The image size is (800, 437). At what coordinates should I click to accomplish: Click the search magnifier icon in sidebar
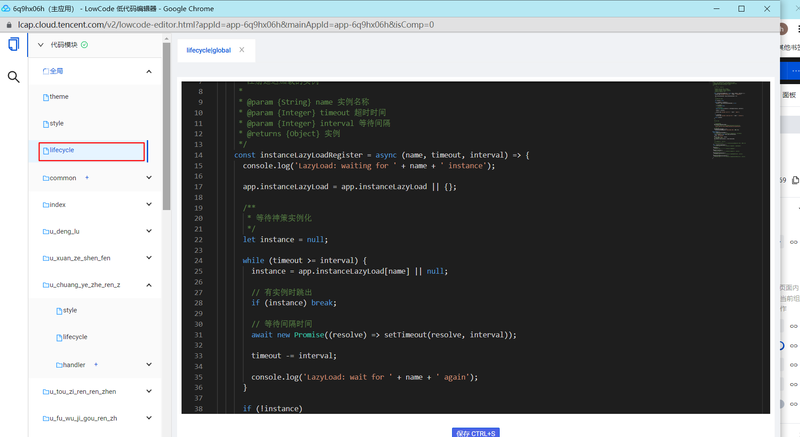pyautogui.click(x=14, y=77)
